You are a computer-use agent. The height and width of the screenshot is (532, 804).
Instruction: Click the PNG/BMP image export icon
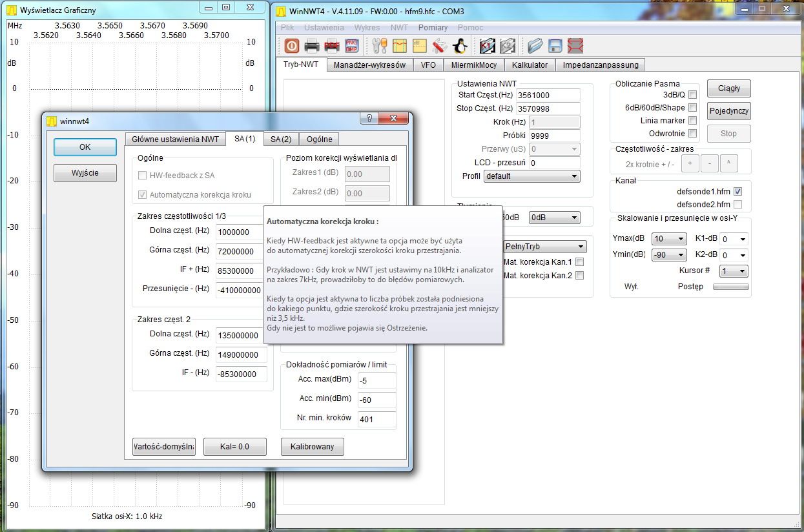click(x=352, y=46)
